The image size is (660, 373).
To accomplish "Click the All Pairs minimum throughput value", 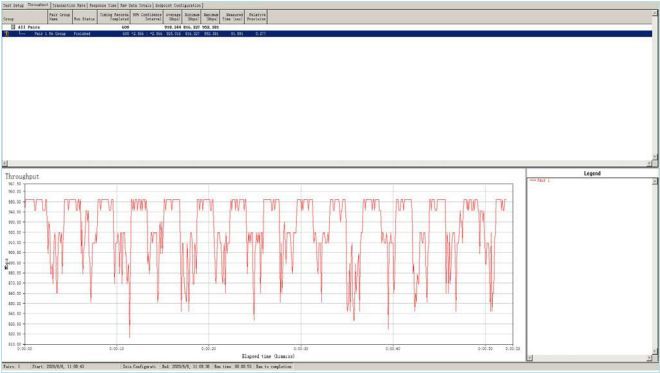I will click(x=192, y=27).
